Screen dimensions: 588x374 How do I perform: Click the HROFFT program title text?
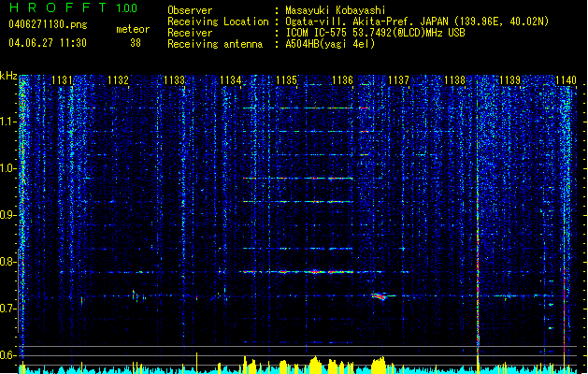pos(58,7)
